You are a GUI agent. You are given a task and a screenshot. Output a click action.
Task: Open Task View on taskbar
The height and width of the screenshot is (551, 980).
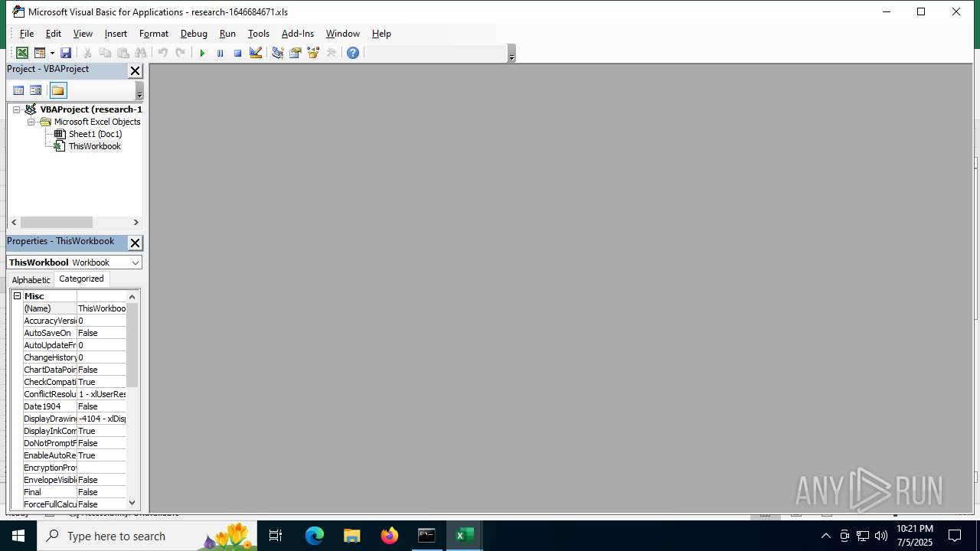[276, 536]
